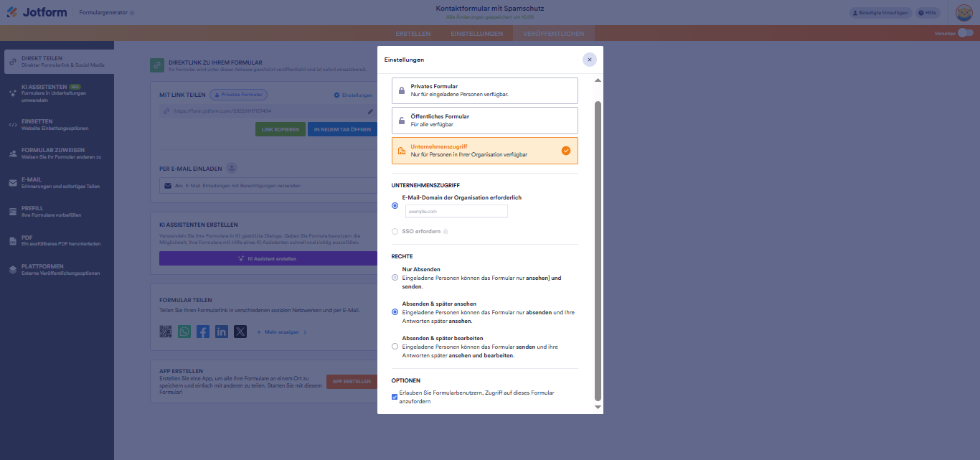This screenshot has width=980, height=460.
Task: Click the lock icon next to SSO erfordern
Action: click(x=446, y=232)
